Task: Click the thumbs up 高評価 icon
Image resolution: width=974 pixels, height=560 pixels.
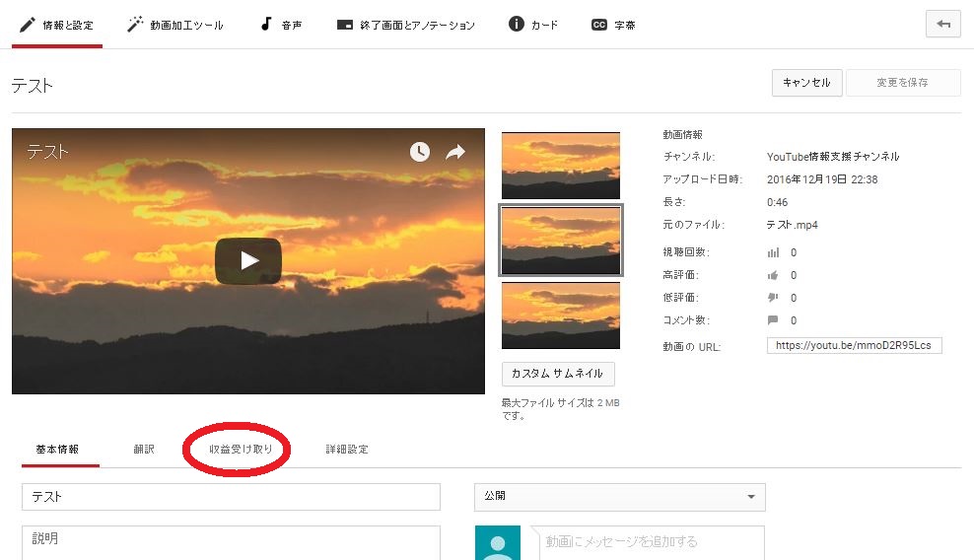Action: (x=773, y=275)
